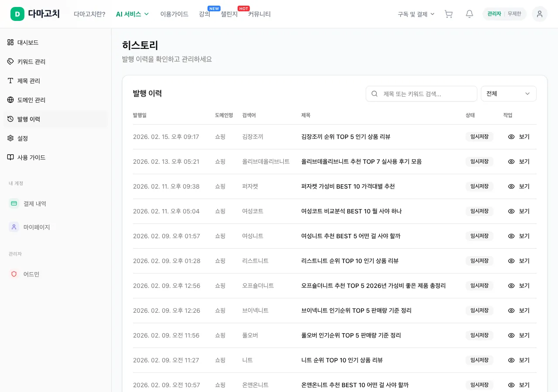Click the date 2026. 02. 13. 오후 05:21
This screenshot has height=392, width=558.
click(166, 162)
